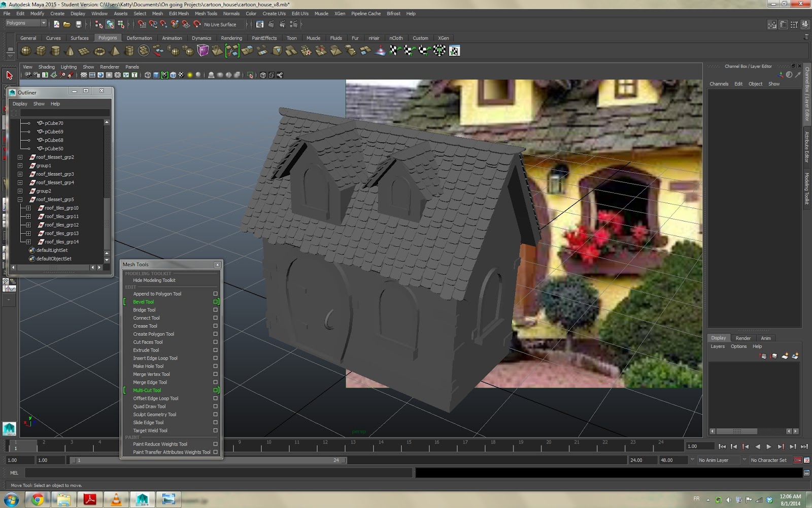Image resolution: width=812 pixels, height=508 pixels.
Task: Click the Snap to grids magnet icon
Action: [142, 24]
